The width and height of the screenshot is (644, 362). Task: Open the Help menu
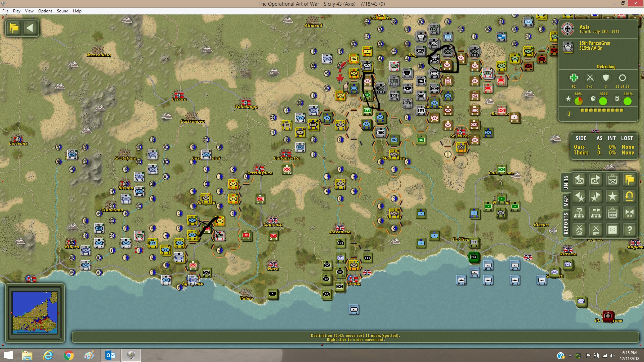point(77,11)
